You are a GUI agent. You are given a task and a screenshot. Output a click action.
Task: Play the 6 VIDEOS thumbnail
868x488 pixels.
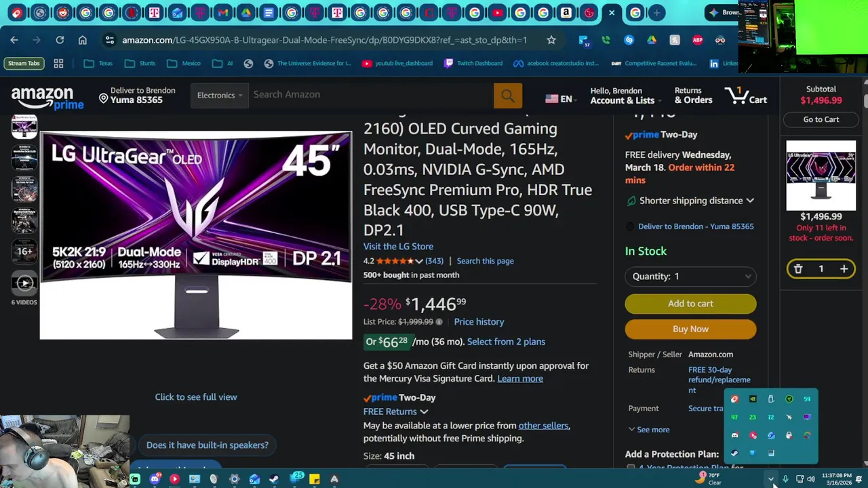pos(24,283)
